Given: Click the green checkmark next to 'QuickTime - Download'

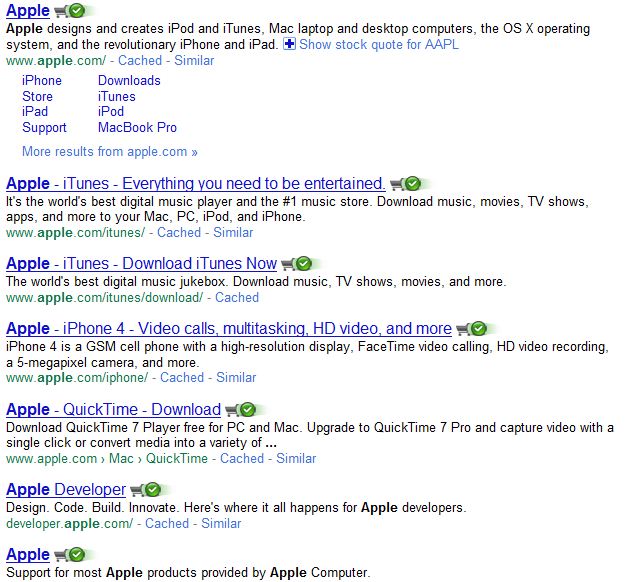Looking at the screenshot, I should 248,410.
